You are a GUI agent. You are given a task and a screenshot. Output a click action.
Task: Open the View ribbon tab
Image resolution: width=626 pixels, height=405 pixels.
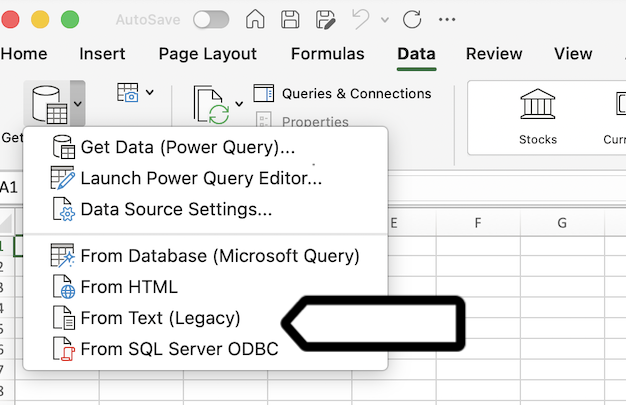573,54
